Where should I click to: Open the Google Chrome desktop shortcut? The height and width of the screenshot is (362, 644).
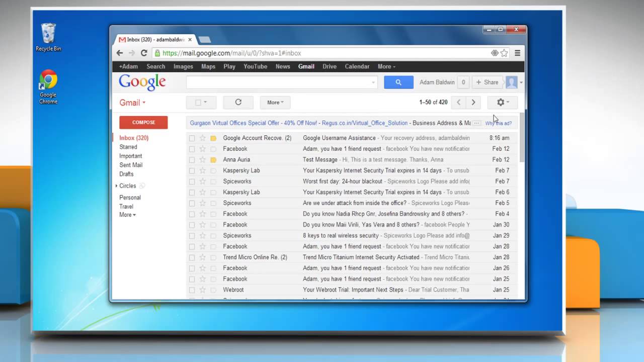coord(48,87)
